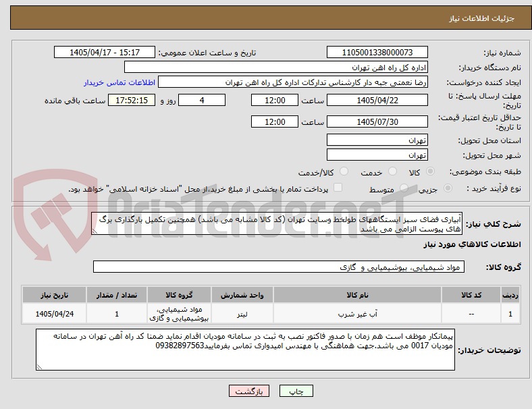Click the remaining time 17:52:15 field
The width and height of the screenshot is (532, 409).
click(x=132, y=100)
